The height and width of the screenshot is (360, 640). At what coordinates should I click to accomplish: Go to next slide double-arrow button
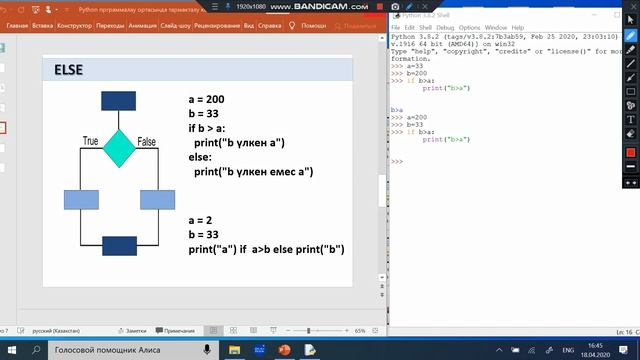pos(382,295)
